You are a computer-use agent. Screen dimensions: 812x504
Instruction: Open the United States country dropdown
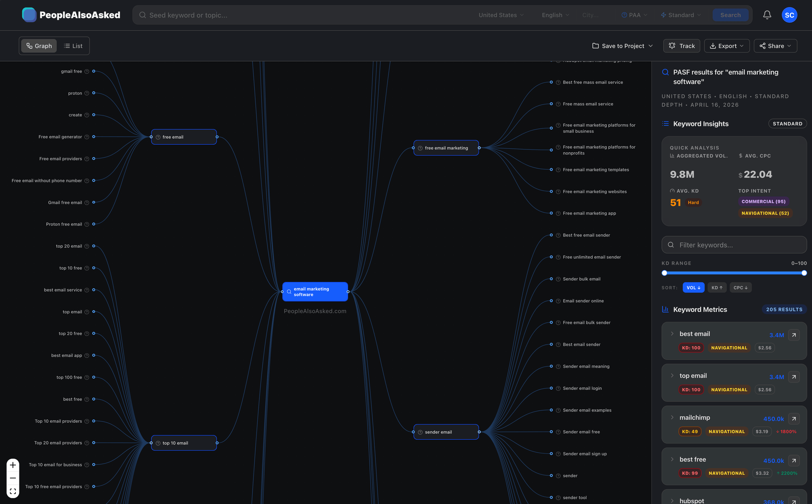pyautogui.click(x=501, y=15)
